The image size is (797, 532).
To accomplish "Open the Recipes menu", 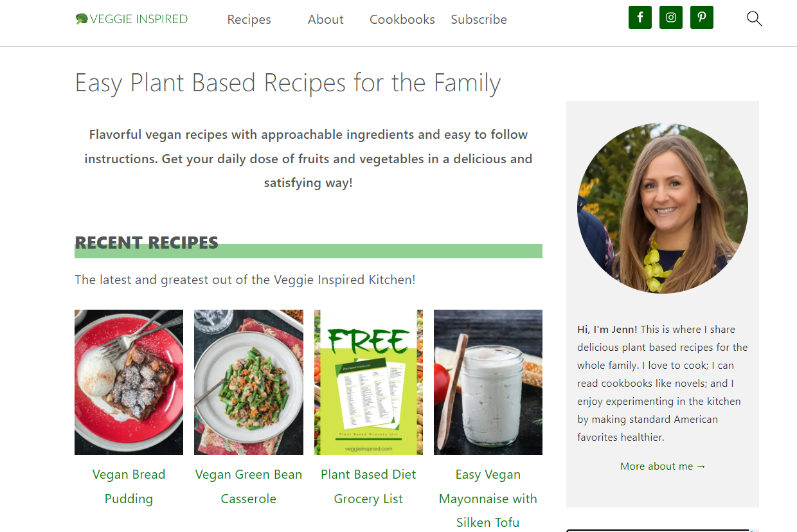I will (249, 20).
